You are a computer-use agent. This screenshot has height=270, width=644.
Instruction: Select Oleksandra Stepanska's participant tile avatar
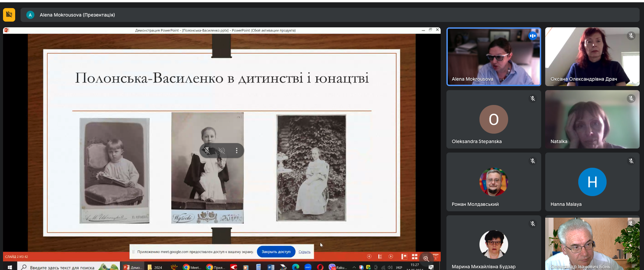coord(494,119)
